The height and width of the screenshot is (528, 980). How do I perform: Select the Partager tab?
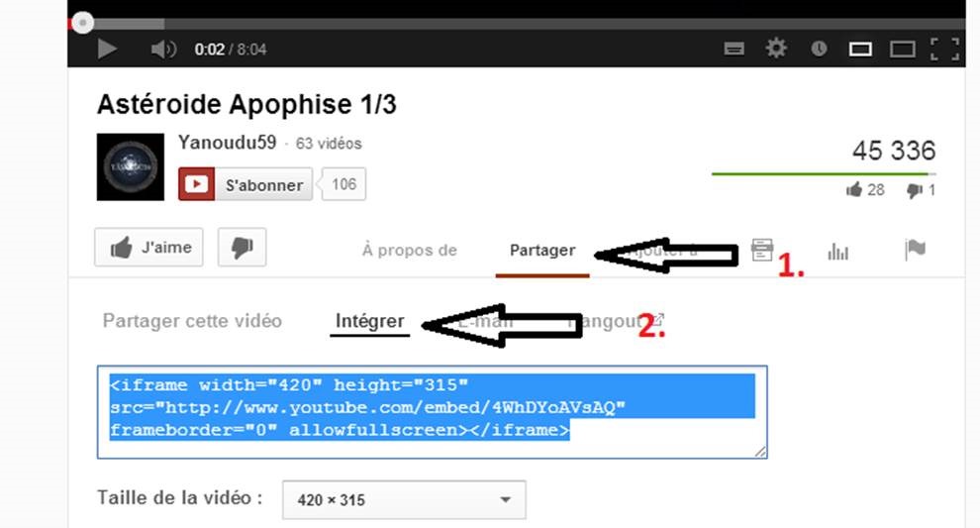click(542, 251)
